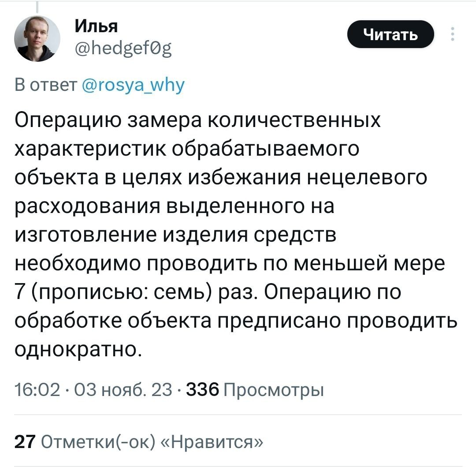Click the phrase "изготовление изделия средств"

click(175, 235)
